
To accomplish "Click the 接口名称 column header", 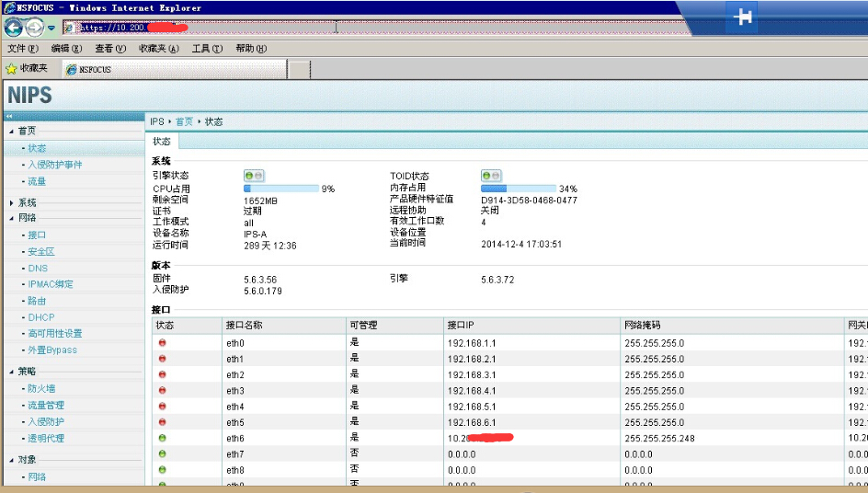I will click(x=284, y=326).
